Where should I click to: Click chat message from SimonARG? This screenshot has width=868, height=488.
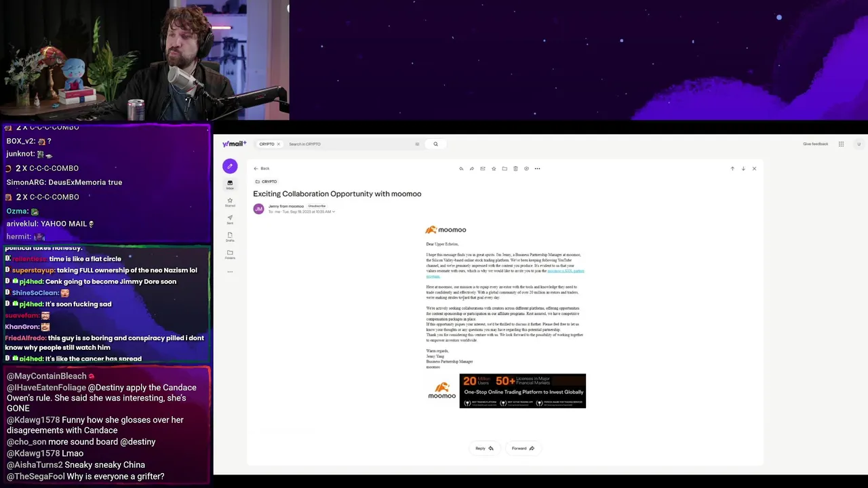point(64,182)
